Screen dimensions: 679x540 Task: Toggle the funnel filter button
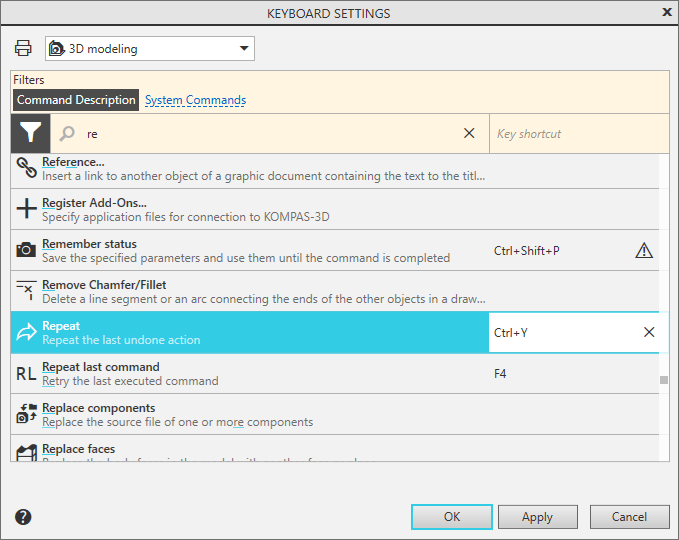(x=31, y=133)
